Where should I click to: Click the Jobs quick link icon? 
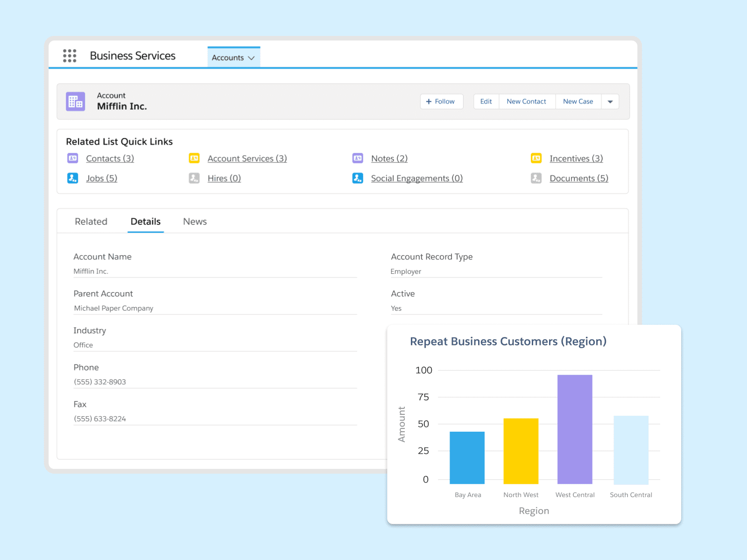(72, 178)
